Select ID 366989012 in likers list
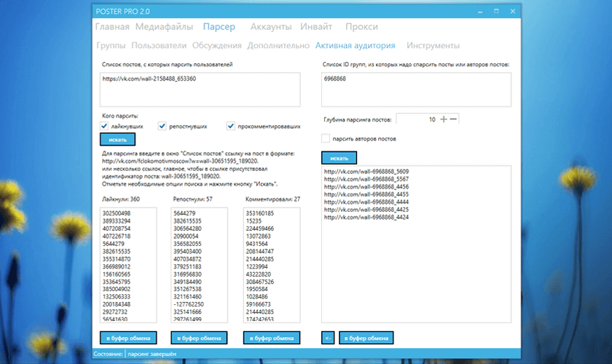The height and width of the screenshot is (364, 612). (117, 266)
